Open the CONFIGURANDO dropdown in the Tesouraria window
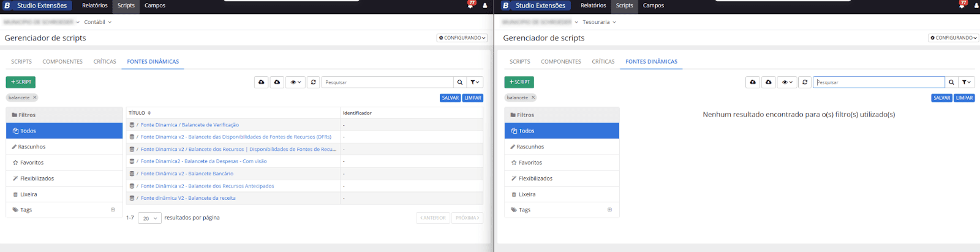The height and width of the screenshot is (252, 980). (954, 38)
